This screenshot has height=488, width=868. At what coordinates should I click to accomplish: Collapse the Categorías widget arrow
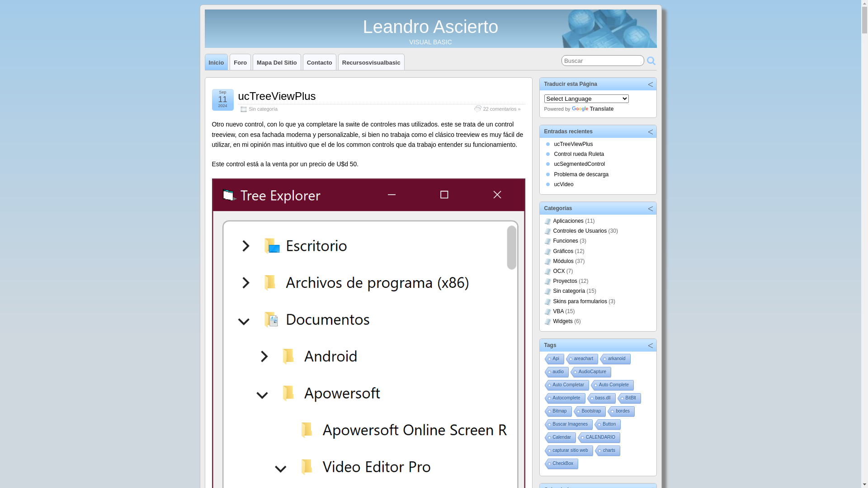(650, 209)
